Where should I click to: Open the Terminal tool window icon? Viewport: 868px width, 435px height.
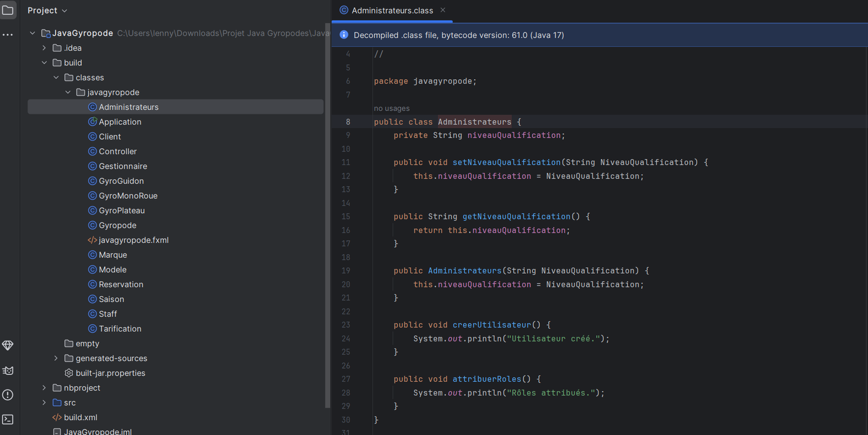pyautogui.click(x=8, y=419)
